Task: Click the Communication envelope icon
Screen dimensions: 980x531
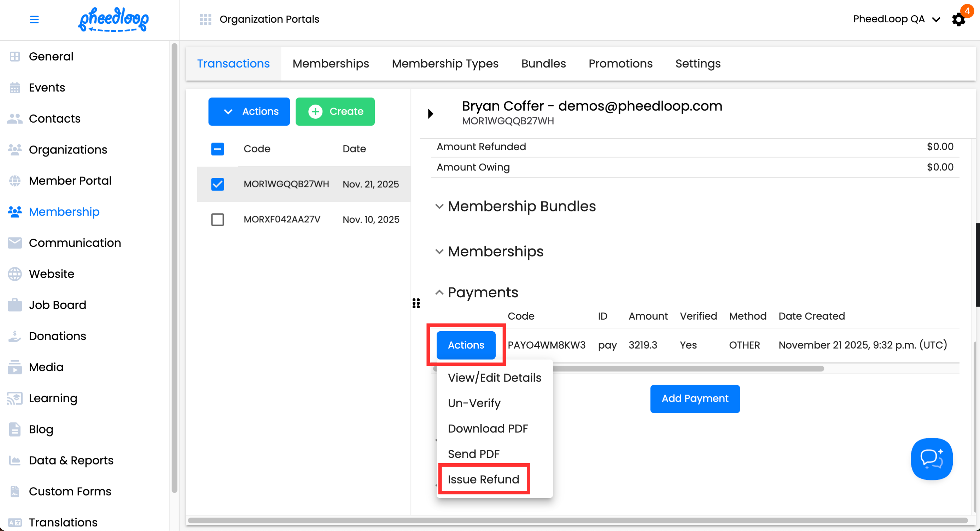Action: pos(14,243)
